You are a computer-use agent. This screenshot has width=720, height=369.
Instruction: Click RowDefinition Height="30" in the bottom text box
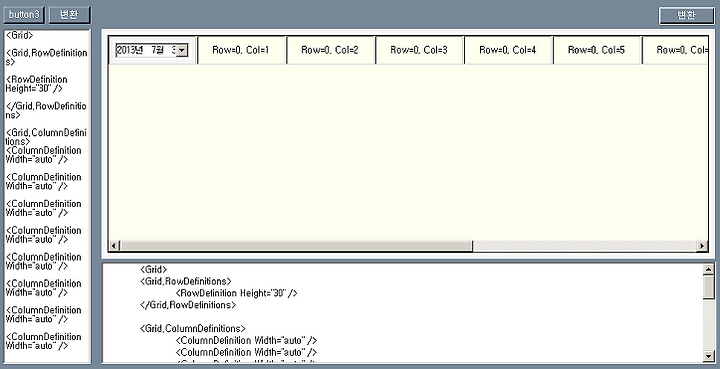coord(236,293)
